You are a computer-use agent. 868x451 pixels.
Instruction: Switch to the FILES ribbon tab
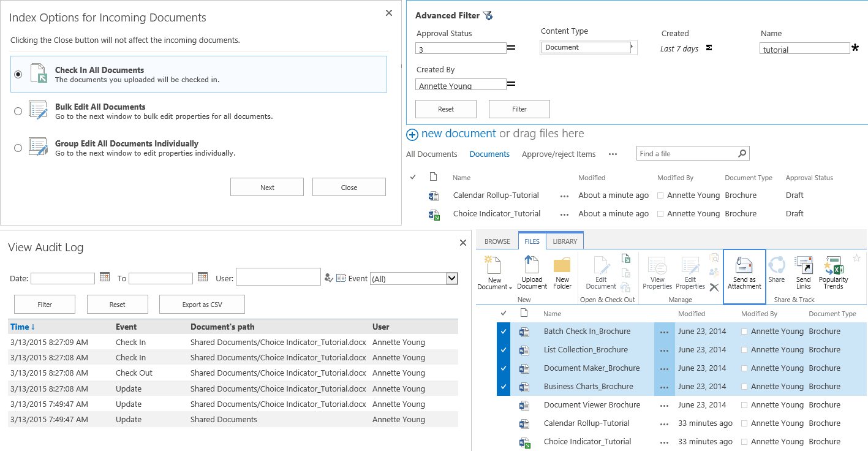(532, 241)
